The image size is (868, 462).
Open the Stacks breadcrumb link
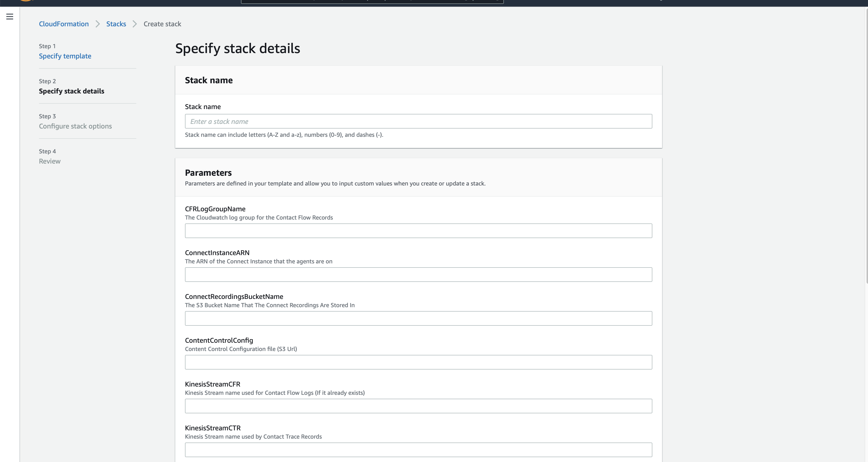coord(116,24)
